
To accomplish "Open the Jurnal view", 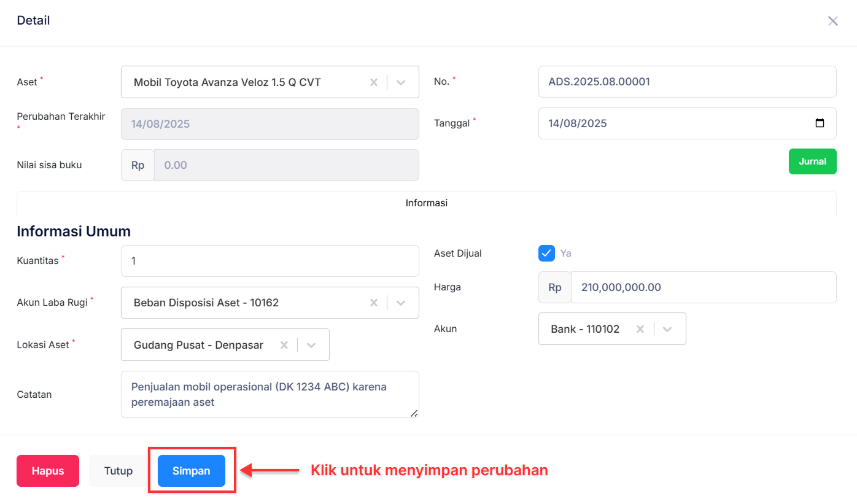I will (x=812, y=161).
